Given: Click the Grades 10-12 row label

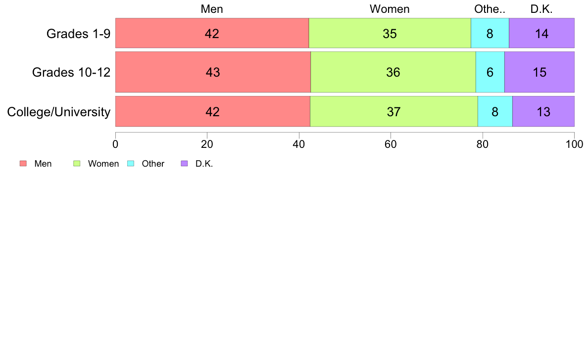Looking at the screenshot, I should click(x=71, y=72).
